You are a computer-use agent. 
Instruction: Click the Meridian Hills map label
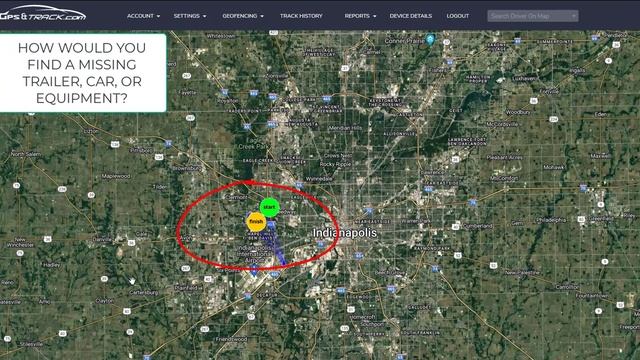[x=345, y=128]
